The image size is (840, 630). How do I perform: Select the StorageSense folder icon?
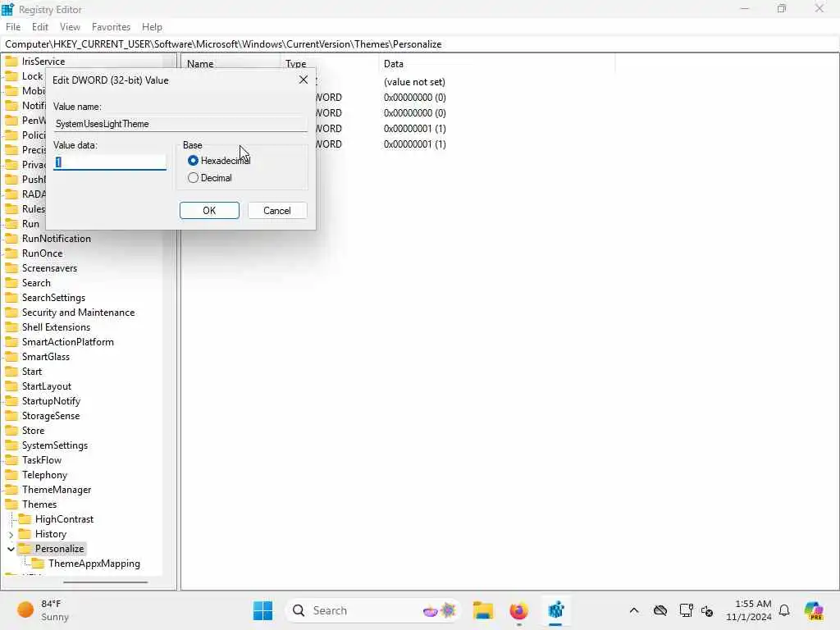click(x=11, y=416)
